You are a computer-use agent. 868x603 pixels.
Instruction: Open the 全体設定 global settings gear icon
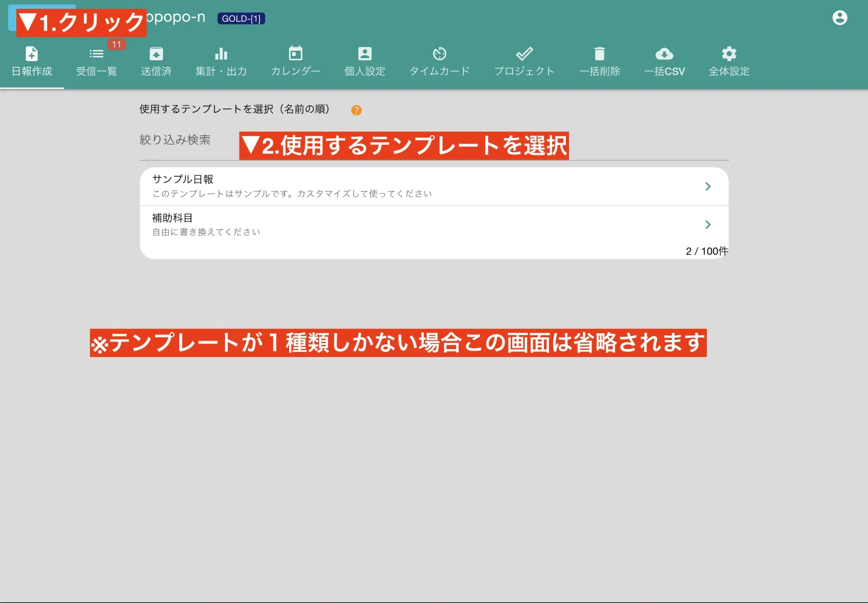729,54
